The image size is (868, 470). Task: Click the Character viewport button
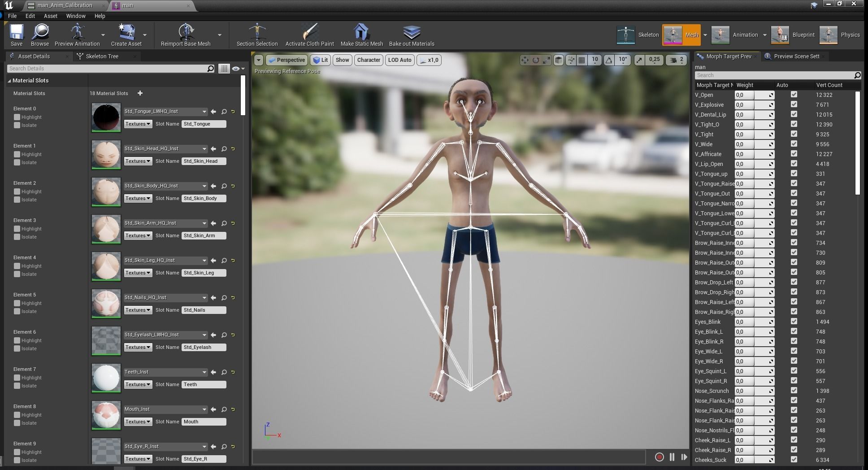pyautogui.click(x=369, y=60)
